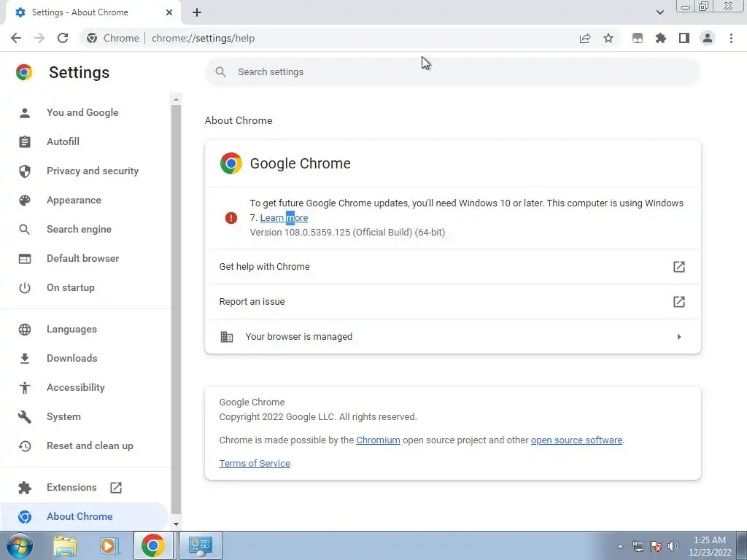Screen dimensions: 747x560
Task: Click the sidebar scrollbar up arrow
Action: point(176,99)
